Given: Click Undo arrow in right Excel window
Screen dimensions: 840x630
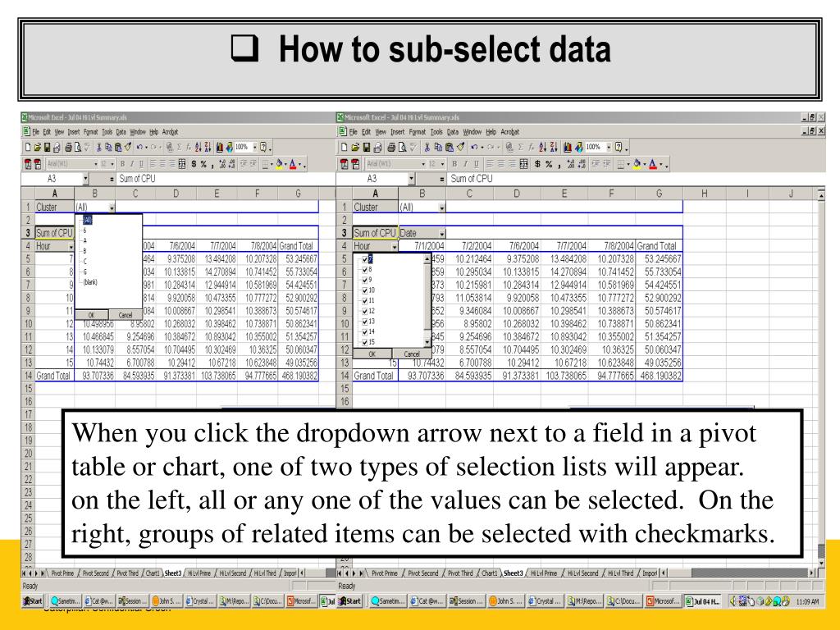Looking at the screenshot, I should [475, 148].
